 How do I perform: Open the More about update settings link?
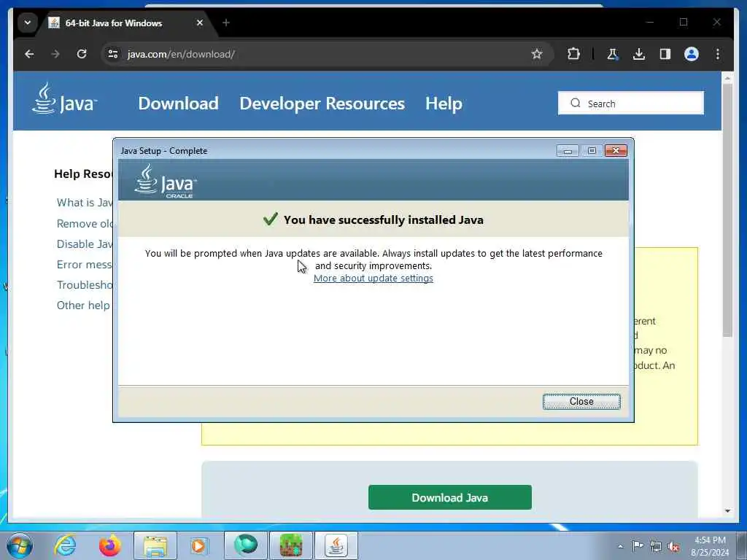click(x=373, y=278)
